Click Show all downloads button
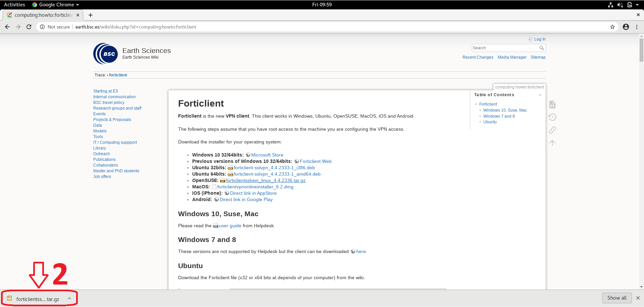Image resolution: width=644 pixels, height=307 pixels. coord(617,298)
